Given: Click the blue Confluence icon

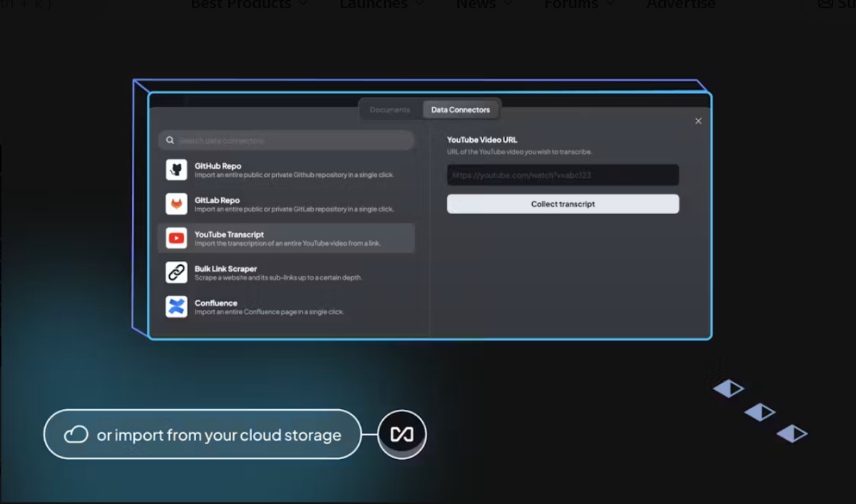Looking at the screenshot, I should [176, 307].
